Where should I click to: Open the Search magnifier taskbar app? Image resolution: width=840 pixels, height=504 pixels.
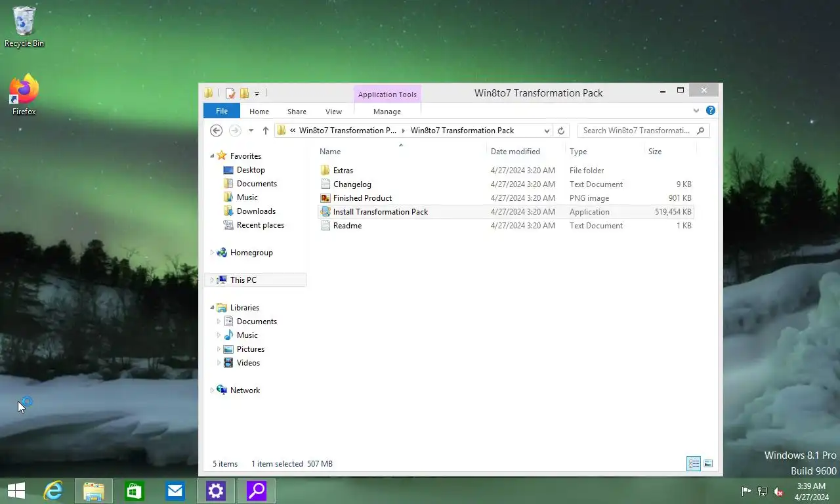[257, 491]
